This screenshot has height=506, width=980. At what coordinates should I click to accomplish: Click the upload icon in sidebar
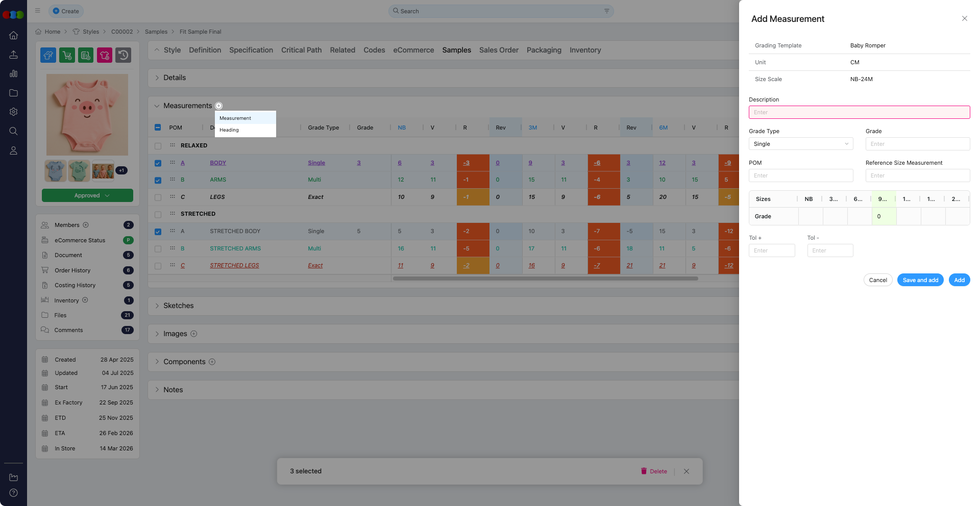[14, 55]
